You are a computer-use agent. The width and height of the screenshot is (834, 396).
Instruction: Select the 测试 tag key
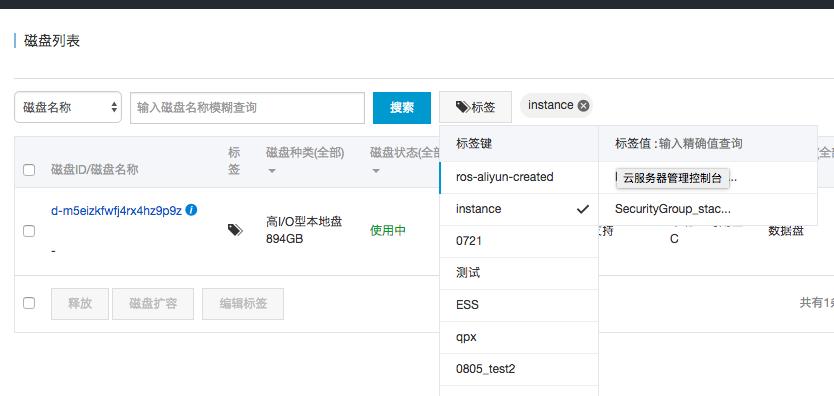tap(519, 273)
